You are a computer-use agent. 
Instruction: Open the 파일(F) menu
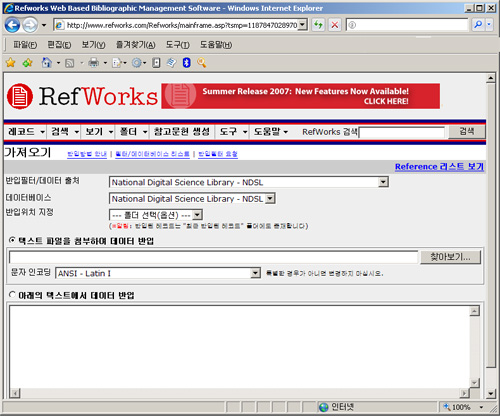coord(25,45)
